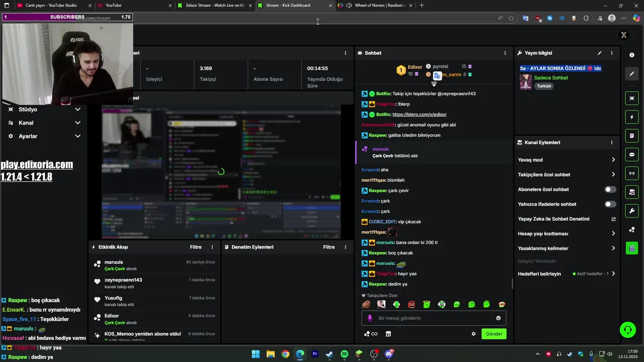Open Etkinlik Akışı panel three-dot menu
The width and height of the screenshot is (644, 362).
(x=212, y=247)
